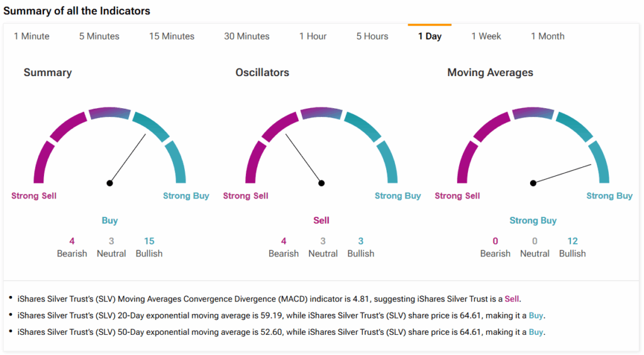Click the Sell rating under Oscillators gauge

[x=321, y=221]
